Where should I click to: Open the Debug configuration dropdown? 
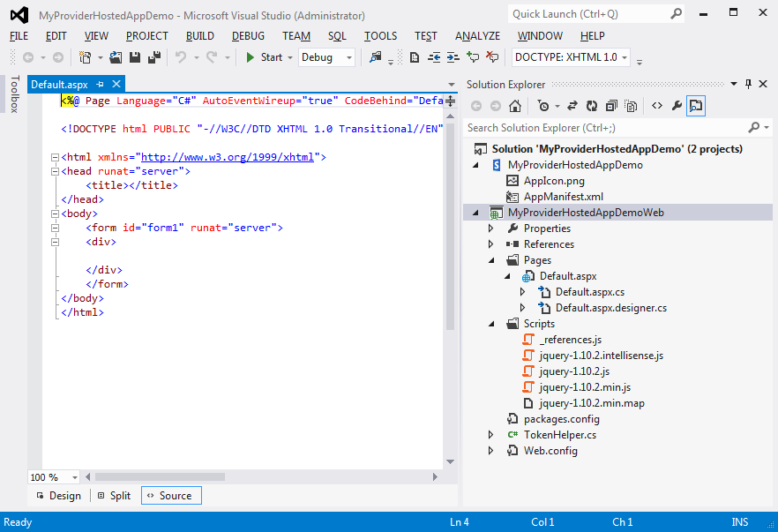click(x=326, y=57)
